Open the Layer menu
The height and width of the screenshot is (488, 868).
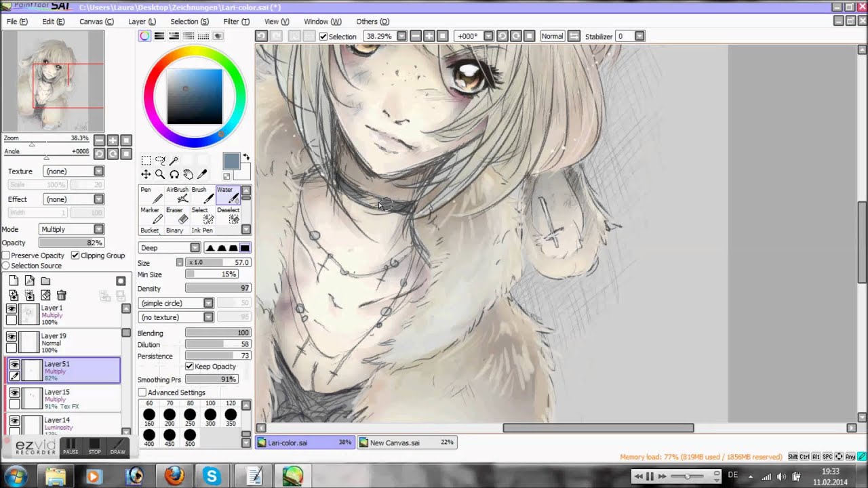[142, 22]
